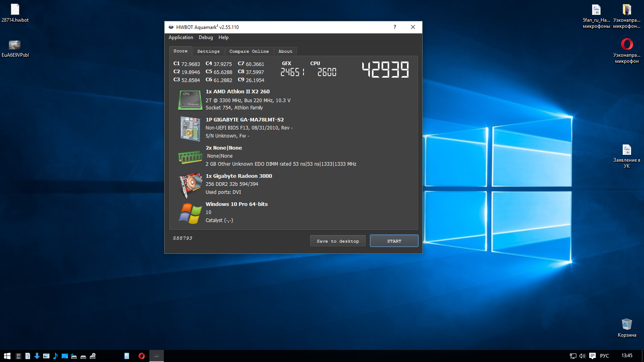This screenshot has height=362, width=644.
Task: Open the Help menu
Action: [223, 37]
